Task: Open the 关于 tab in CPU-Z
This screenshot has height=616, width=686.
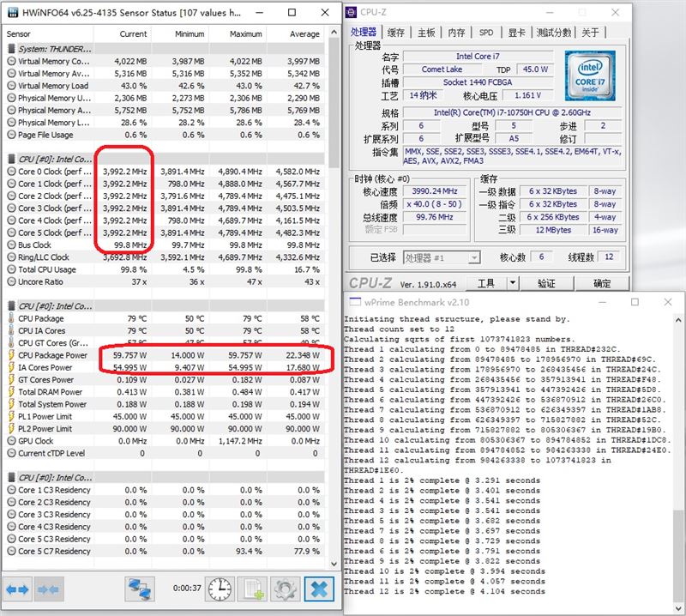Action: (590, 32)
